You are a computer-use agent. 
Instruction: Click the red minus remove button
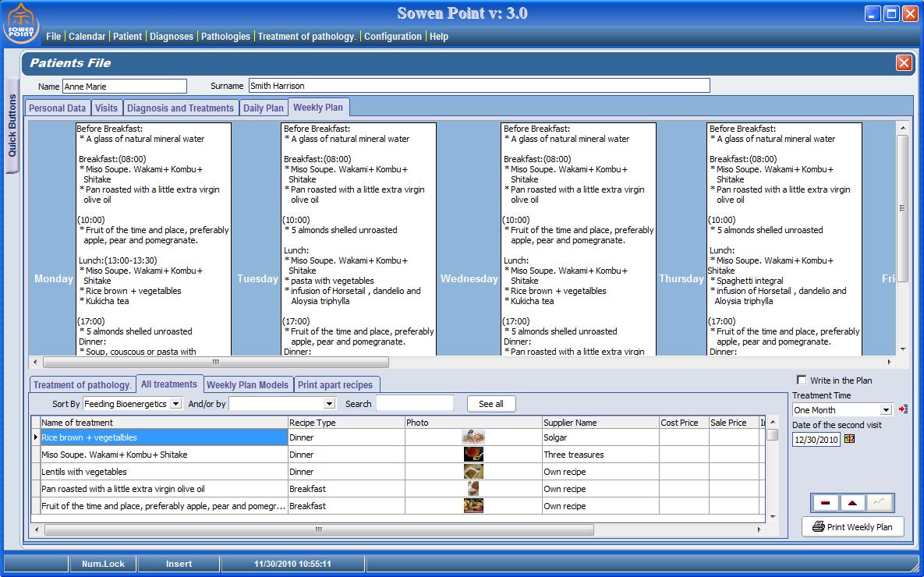pyautogui.click(x=825, y=503)
